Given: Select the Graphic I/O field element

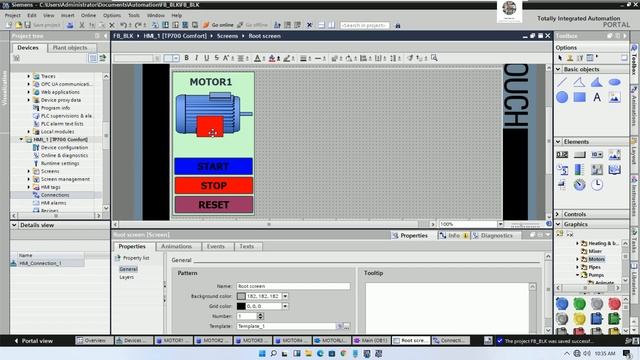Looking at the screenshot, I should 614,154.
